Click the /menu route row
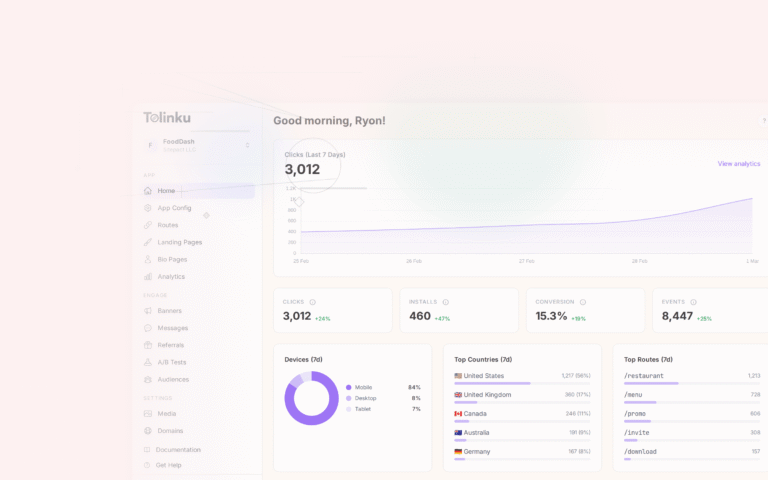Image resolution: width=768 pixels, height=480 pixels. 692,397
